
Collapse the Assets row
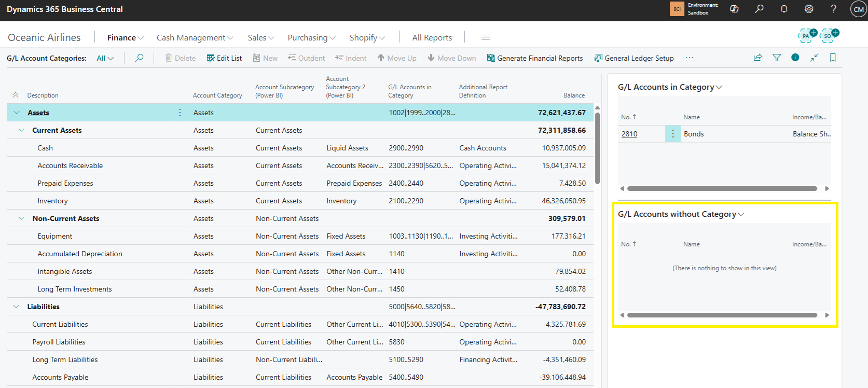point(17,113)
